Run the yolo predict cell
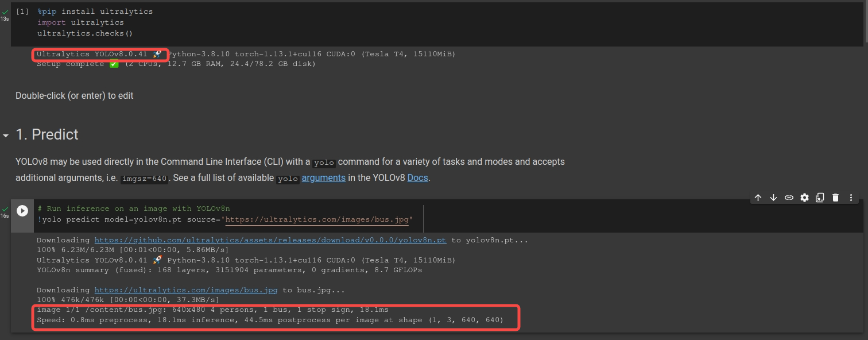This screenshot has width=868, height=340. click(22, 210)
